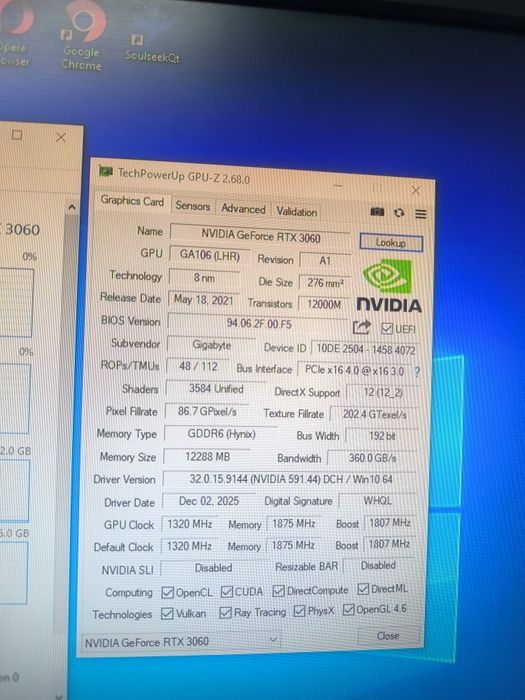This screenshot has width=525, height=700.
Task: Toggle the DirectML checkbox
Action: coord(363,589)
